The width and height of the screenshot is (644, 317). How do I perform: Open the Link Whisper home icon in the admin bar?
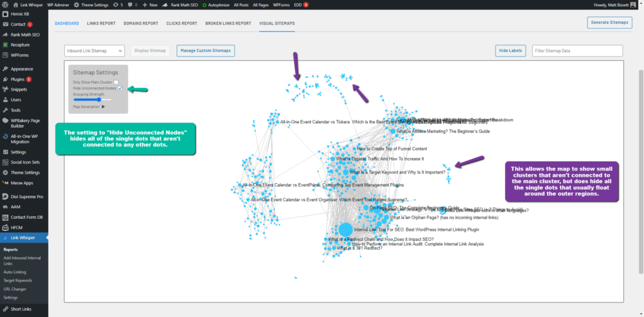pos(16,5)
